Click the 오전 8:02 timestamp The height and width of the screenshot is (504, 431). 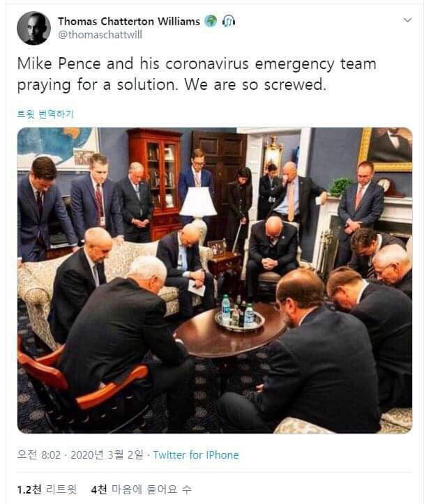pos(38,455)
